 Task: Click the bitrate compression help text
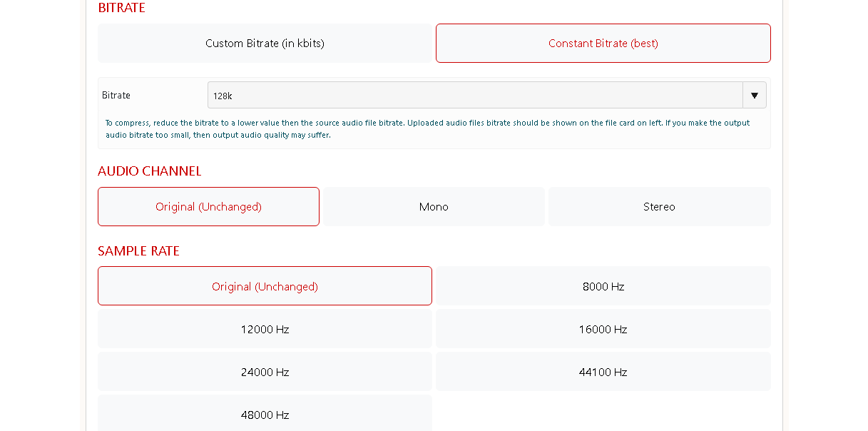click(427, 128)
